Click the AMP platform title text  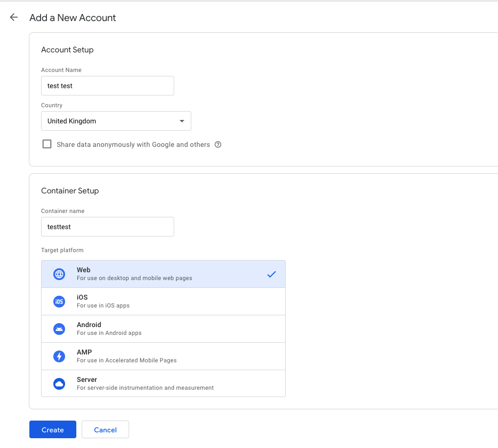click(85, 353)
